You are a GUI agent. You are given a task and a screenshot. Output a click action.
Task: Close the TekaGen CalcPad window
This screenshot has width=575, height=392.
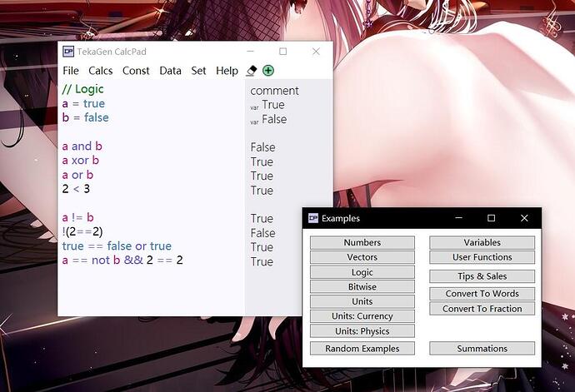[316, 52]
